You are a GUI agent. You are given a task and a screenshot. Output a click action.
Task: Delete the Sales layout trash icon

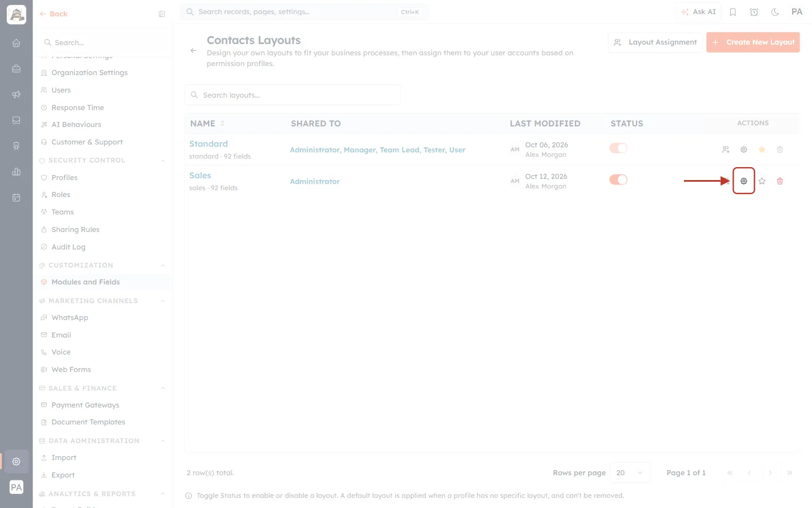780,181
